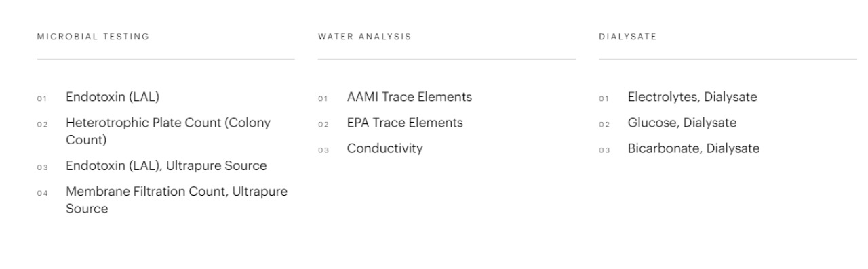The image size is (868, 269).
Task: Open AAMI Trace Elements test
Action: 410,97
